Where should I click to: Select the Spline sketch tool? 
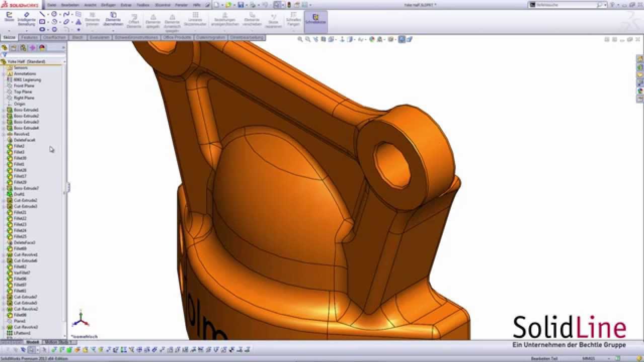[66, 15]
